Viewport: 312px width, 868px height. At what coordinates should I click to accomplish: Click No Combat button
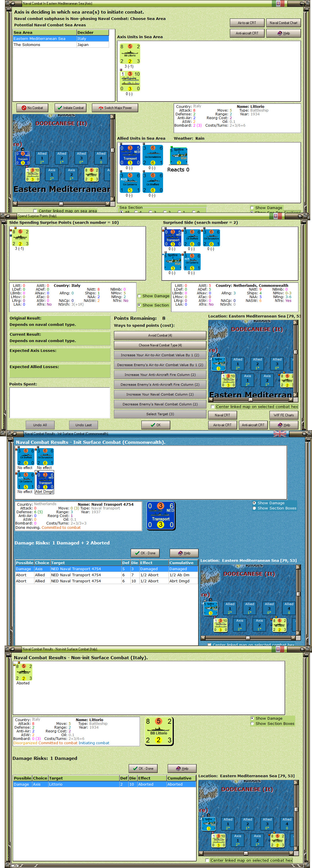coord(32,108)
